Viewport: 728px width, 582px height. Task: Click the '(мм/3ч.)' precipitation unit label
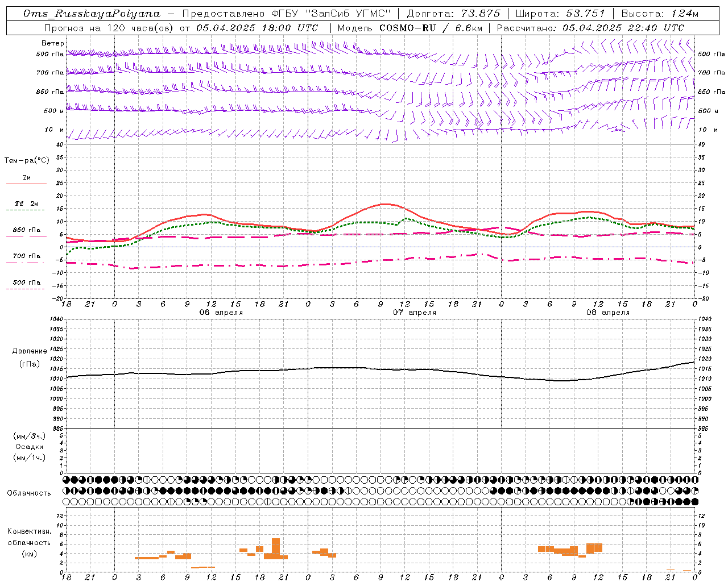[30, 436]
